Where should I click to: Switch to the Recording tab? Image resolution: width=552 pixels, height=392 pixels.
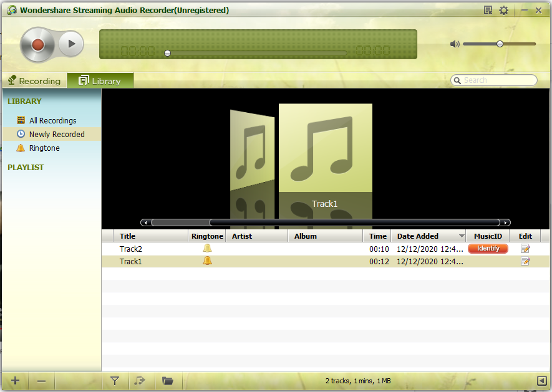pyautogui.click(x=34, y=80)
